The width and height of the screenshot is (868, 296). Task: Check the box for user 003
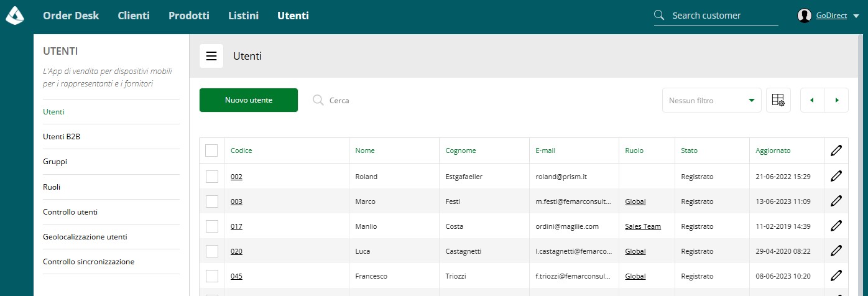[x=211, y=201]
